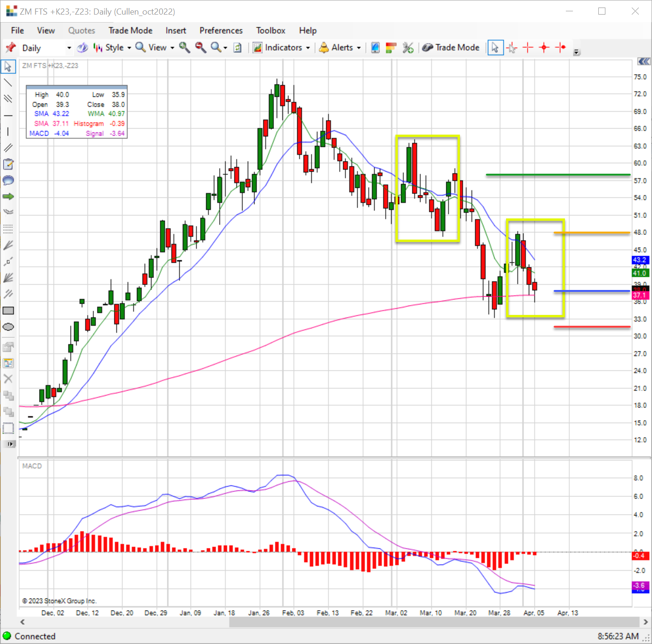Viewport: 652px width, 644px height.
Task: Click the blue swirl icon beside Daily
Action: (82, 48)
